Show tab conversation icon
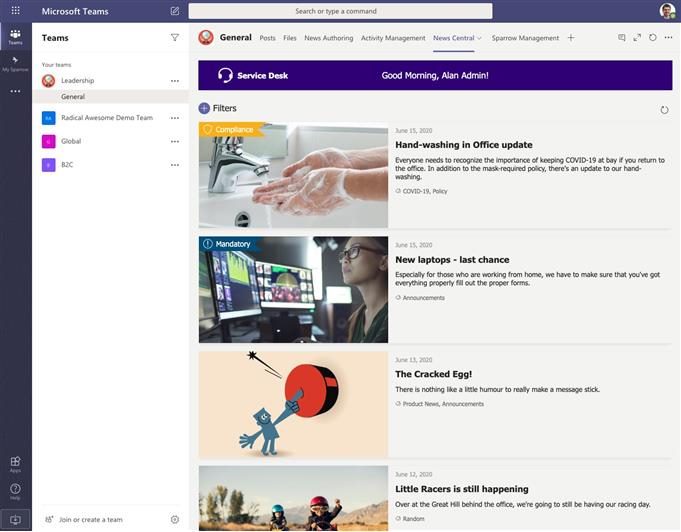Screen dimensions: 681x532 [x=621, y=38]
